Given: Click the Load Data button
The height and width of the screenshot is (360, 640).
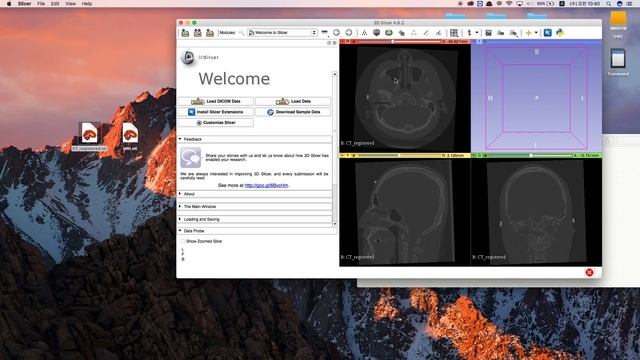Looking at the screenshot, I should pyautogui.click(x=293, y=101).
